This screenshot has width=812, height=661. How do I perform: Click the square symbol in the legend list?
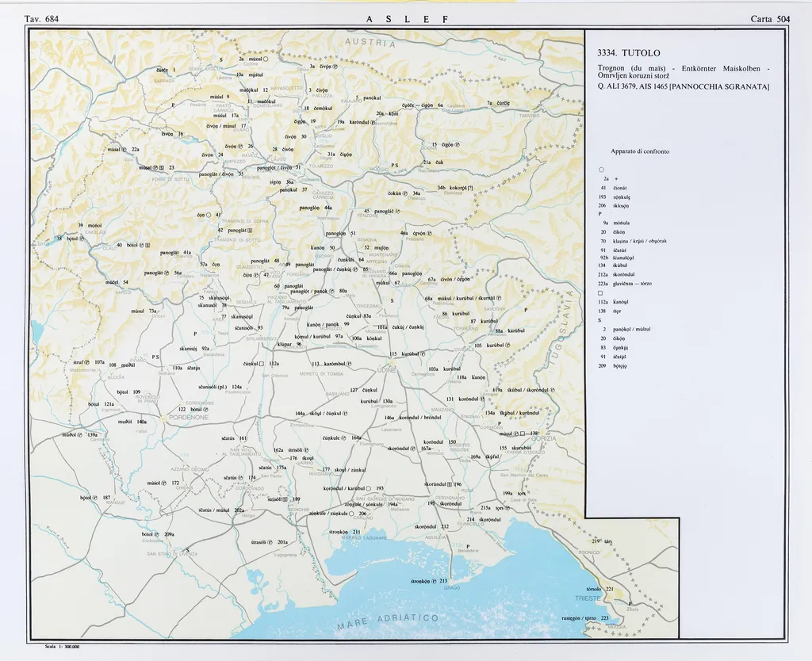pyautogui.click(x=601, y=293)
